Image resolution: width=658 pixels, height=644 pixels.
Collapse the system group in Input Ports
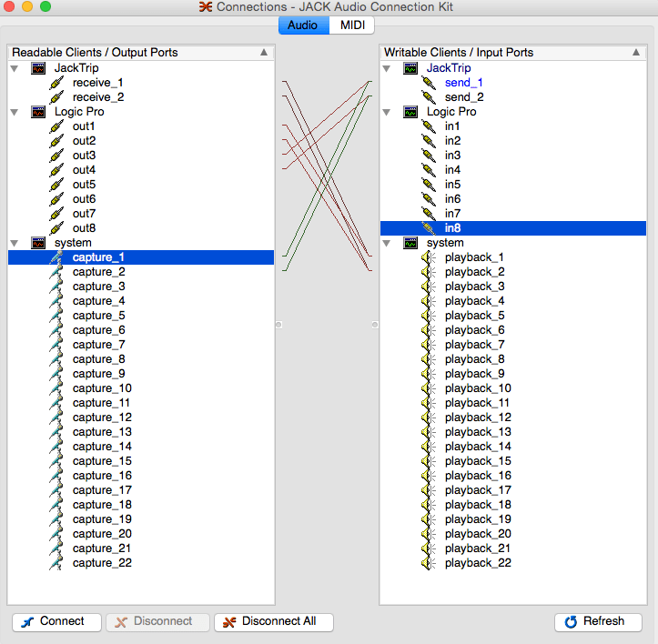coord(387,243)
